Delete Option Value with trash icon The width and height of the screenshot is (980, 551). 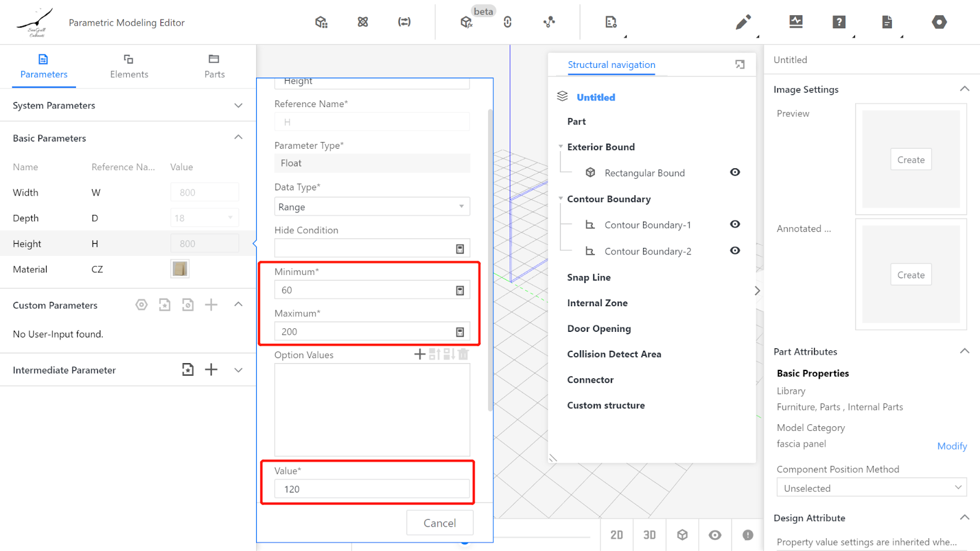click(x=464, y=354)
